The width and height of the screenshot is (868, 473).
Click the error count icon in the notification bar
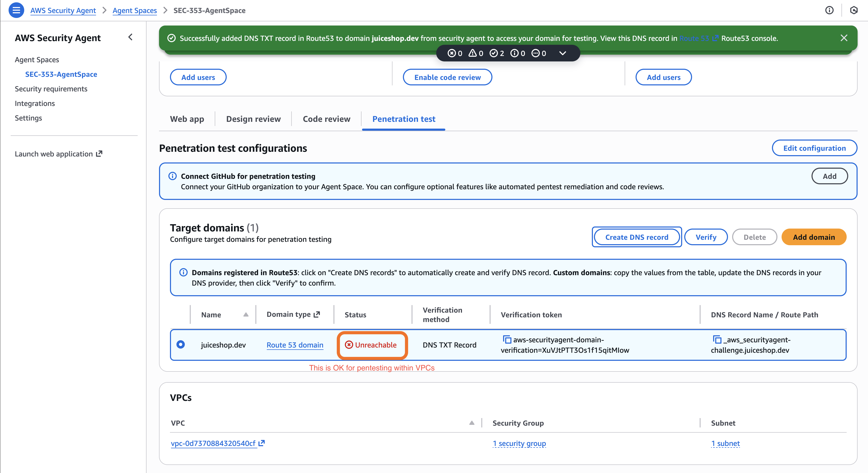452,53
